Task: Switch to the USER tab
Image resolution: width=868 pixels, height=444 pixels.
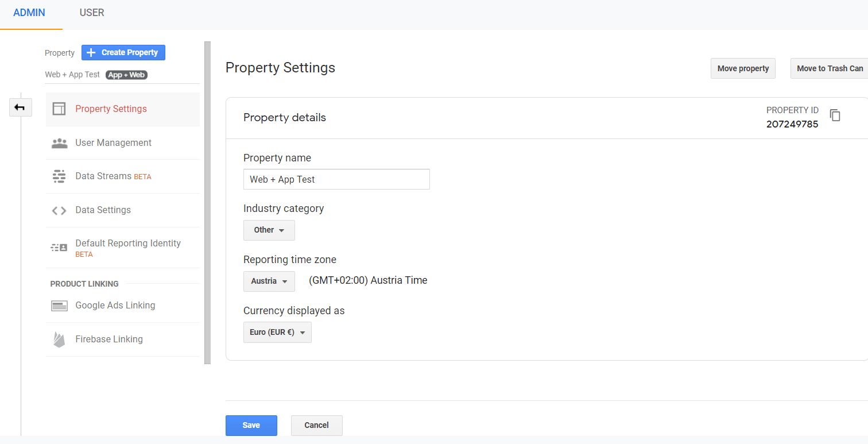Action: coord(92,13)
